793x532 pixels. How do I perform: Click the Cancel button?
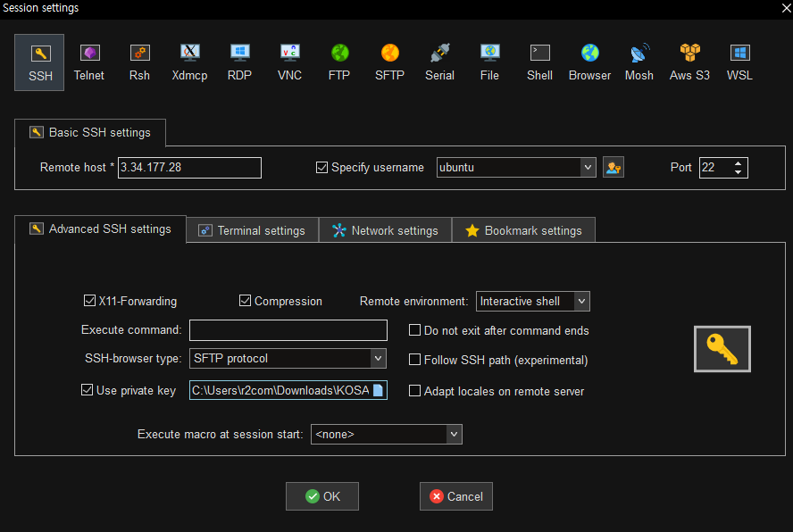(x=456, y=496)
